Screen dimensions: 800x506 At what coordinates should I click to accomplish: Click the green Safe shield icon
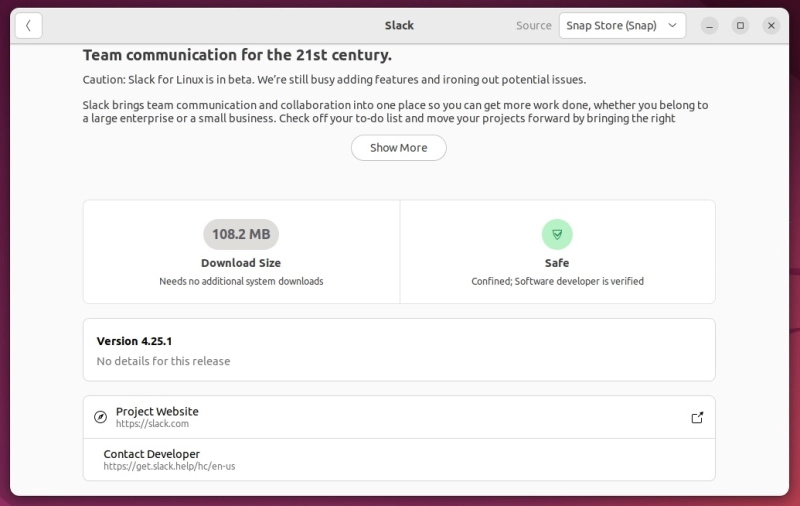(x=557, y=234)
